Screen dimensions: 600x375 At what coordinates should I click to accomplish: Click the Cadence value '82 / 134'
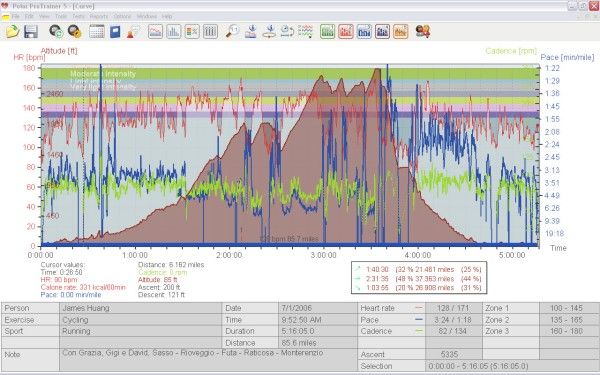tap(453, 331)
